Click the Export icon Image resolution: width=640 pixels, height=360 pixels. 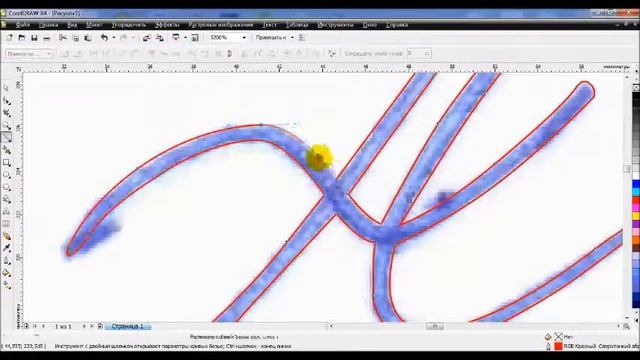coord(160,38)
